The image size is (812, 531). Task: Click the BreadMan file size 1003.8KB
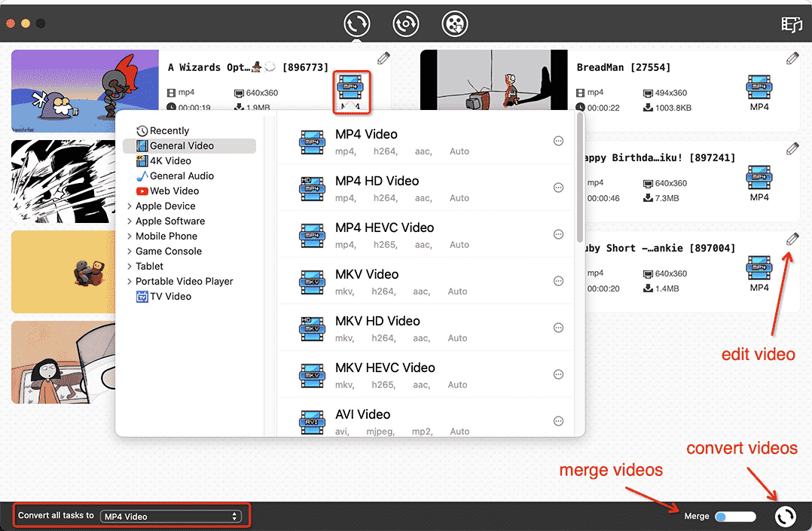pos(673,108)
